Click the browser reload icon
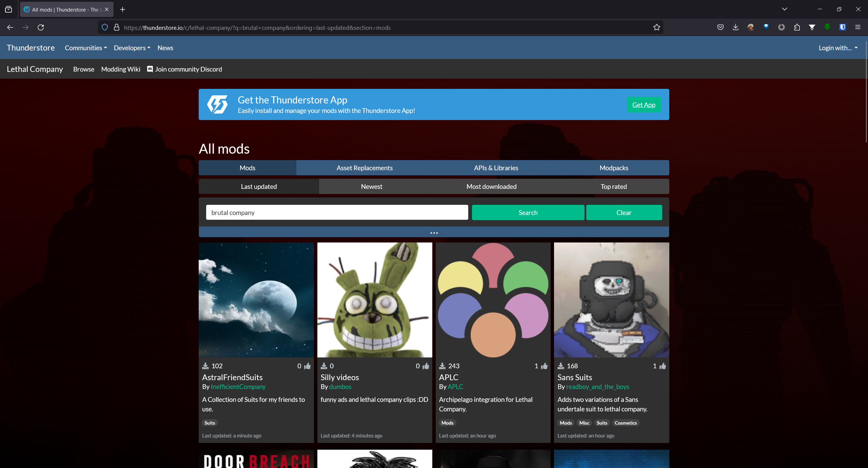868x468 pixels. (41, 27)
